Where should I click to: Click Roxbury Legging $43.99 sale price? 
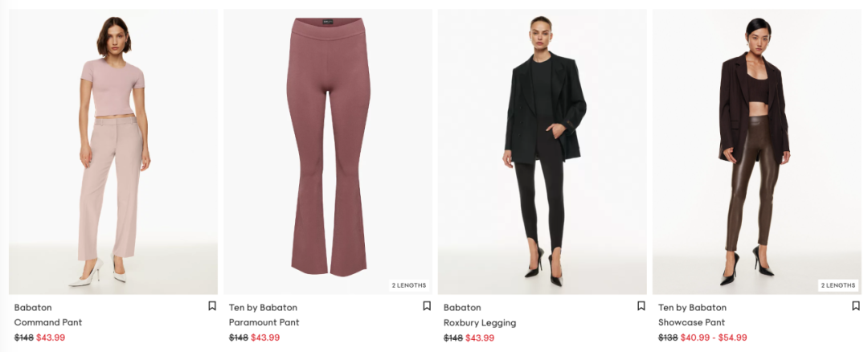(480, 338)
